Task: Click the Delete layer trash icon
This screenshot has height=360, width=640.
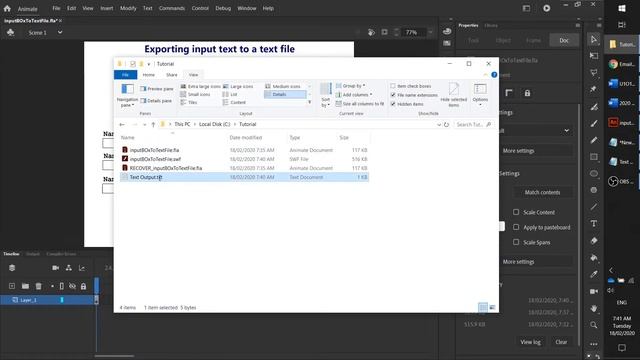Action: 38,286
